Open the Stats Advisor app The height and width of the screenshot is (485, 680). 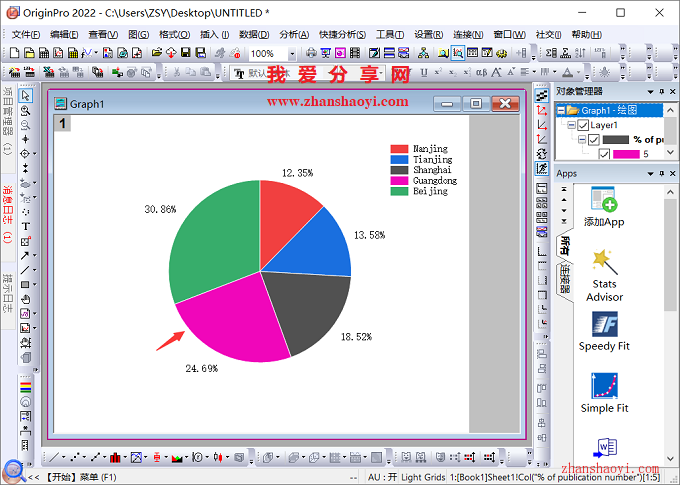click(604, 275)
